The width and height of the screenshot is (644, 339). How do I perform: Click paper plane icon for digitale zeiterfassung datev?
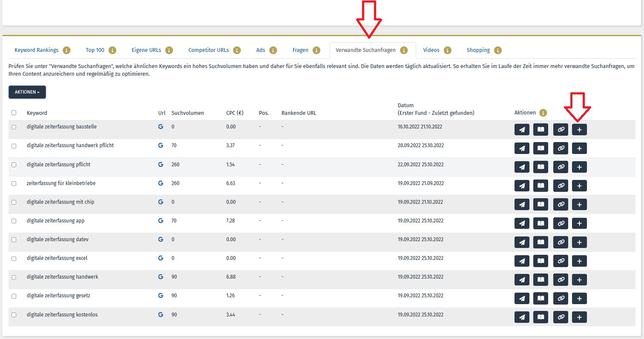tap(522, 242)
